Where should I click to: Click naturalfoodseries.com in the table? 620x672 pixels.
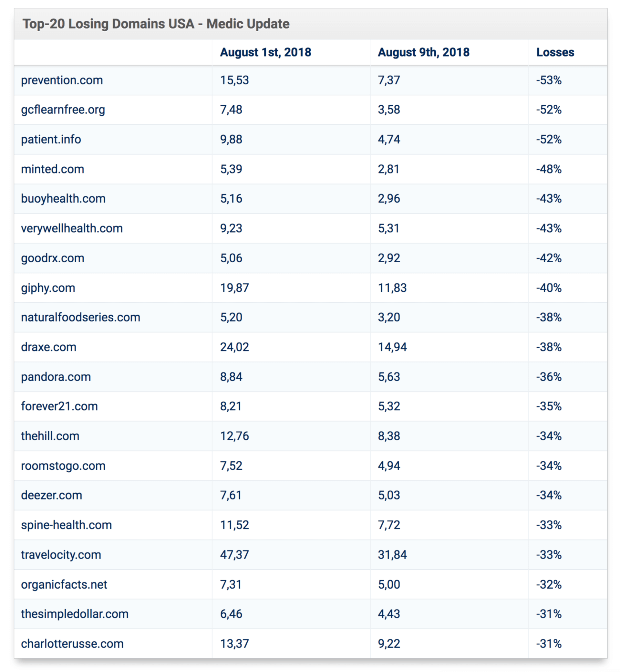[x=80, y=318]
